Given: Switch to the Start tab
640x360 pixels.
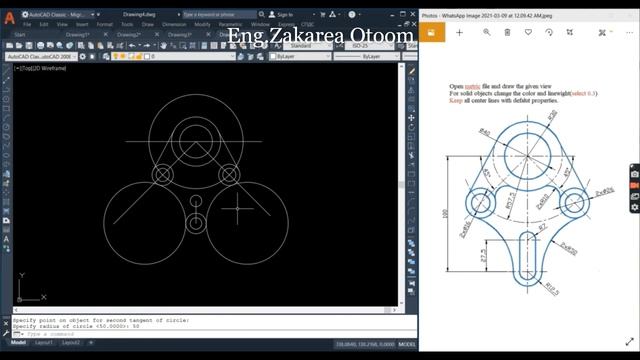Looking at the screenshot, I should pos(20,35).
